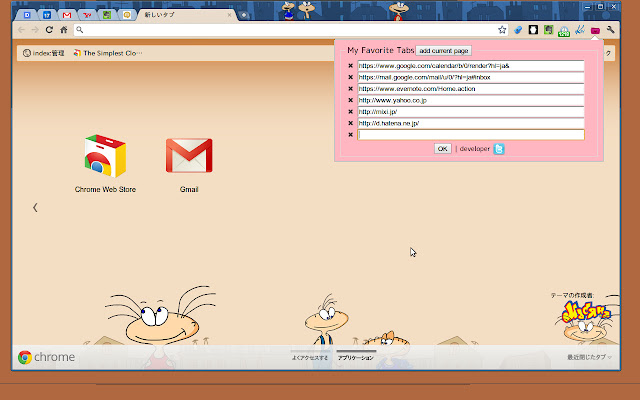Go to the home page
Screen dimensions: 640x400
(x=64, y=30)
